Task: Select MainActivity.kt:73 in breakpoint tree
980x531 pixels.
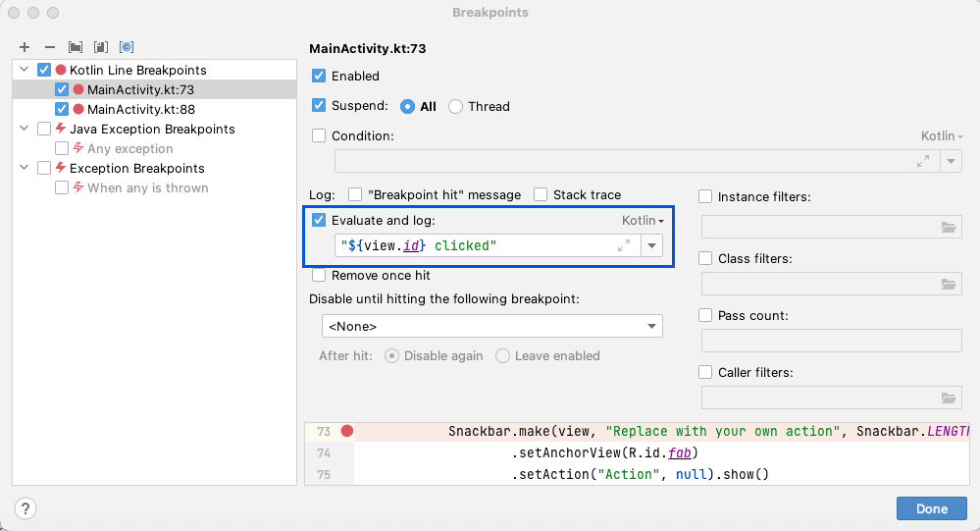Action: click(x=140, y=89)
